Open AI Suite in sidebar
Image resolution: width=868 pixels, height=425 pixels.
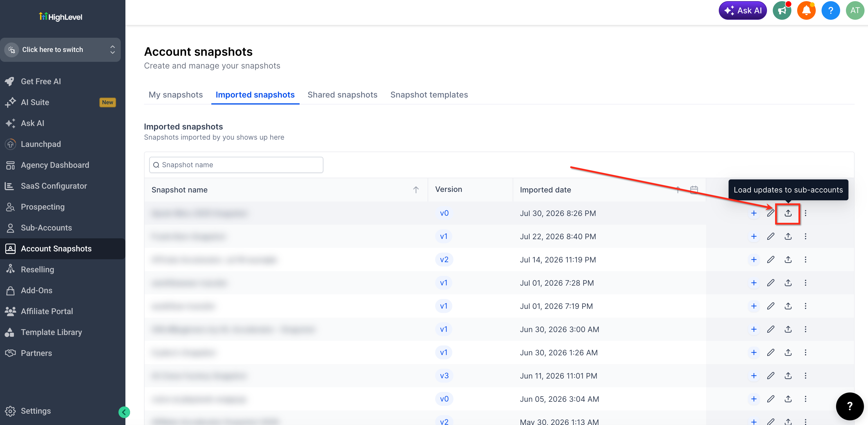click(35, 102)
